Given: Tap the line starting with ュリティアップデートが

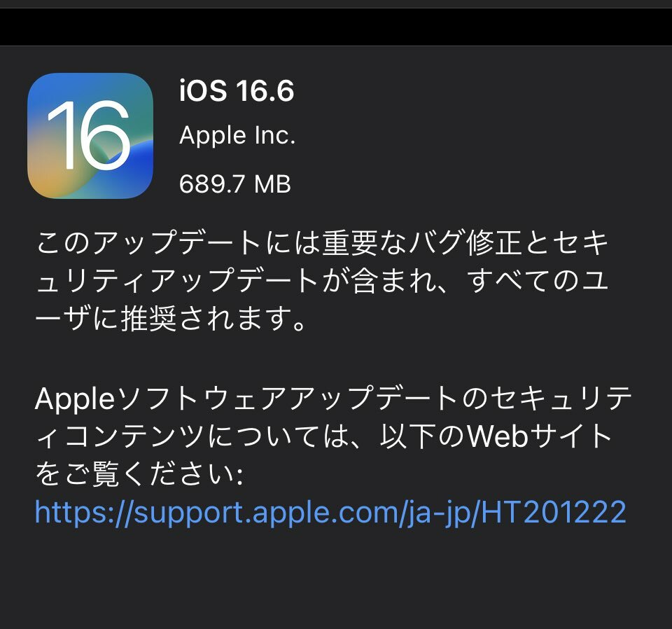Looking at the screenshot, I should click(322, 281).
